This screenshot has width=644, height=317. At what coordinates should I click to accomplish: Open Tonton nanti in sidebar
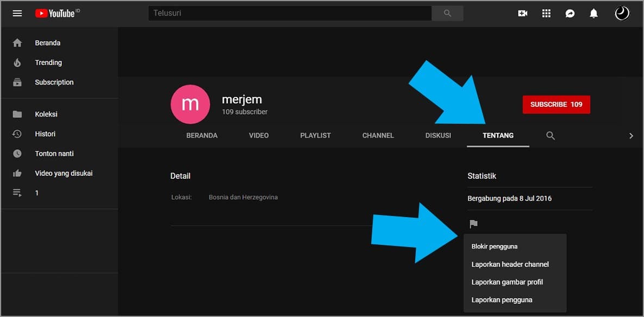(54, 154)
